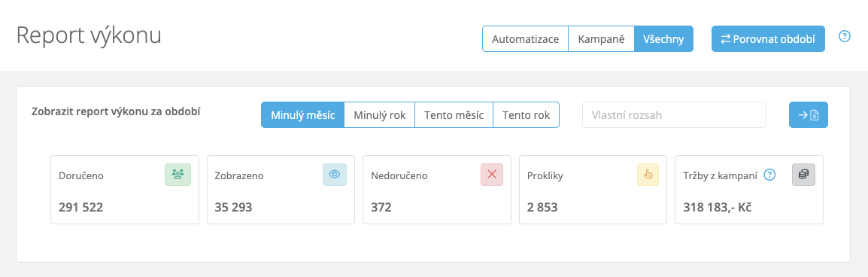
Task: Open help tooltip next to Tržby z kampaní
Action: click(769, 175)
